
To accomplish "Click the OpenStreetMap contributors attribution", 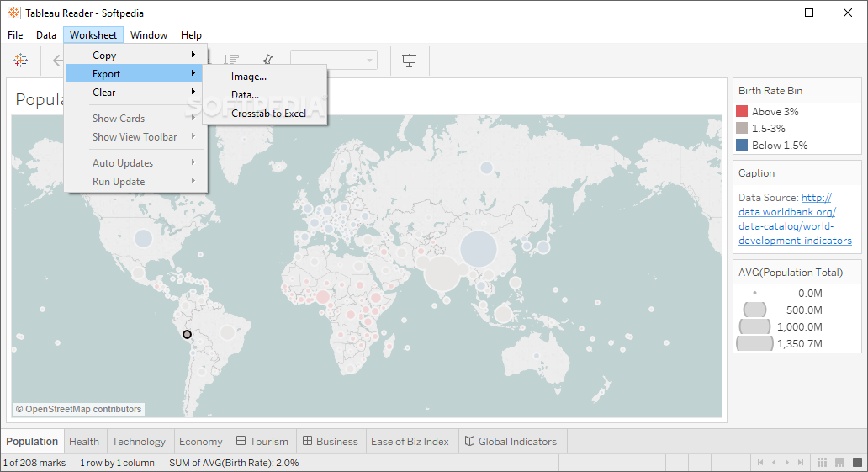I will tap(78, 410).
